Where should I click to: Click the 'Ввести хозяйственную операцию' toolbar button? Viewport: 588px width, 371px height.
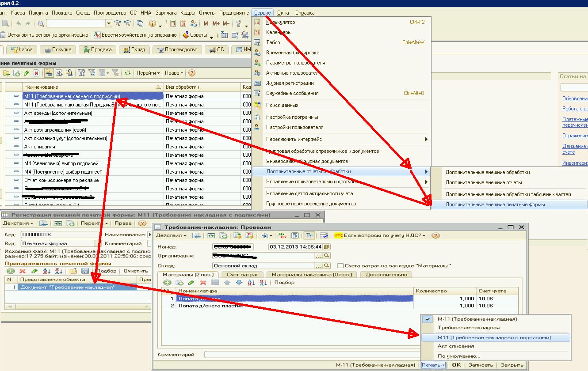[135, 35]
